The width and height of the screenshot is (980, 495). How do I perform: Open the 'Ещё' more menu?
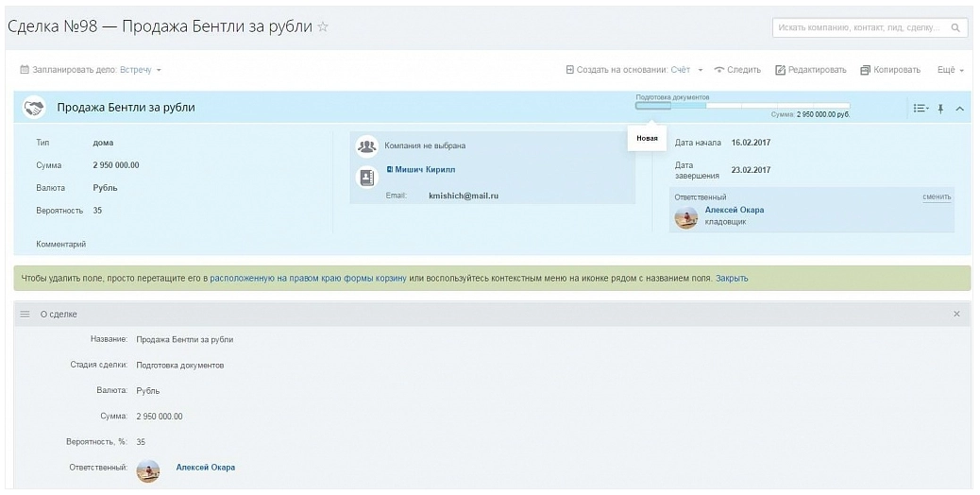(950, 70)
